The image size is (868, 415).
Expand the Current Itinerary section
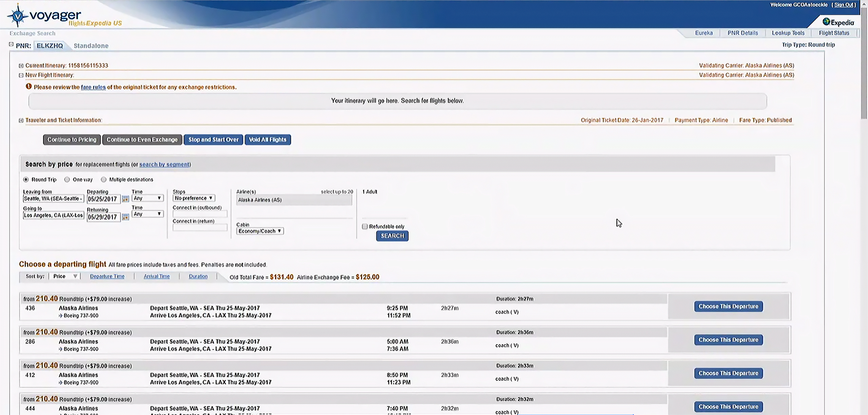[x=21, y=66]
